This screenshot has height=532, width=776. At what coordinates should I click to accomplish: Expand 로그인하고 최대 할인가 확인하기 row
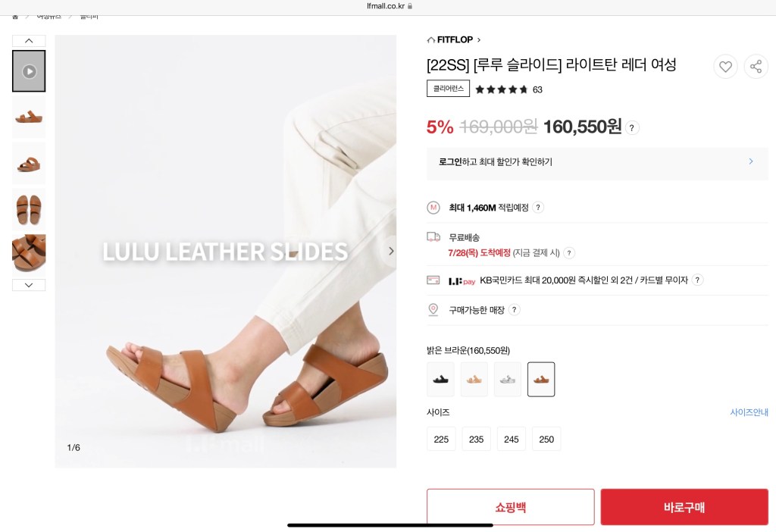(x=597, y=162)
